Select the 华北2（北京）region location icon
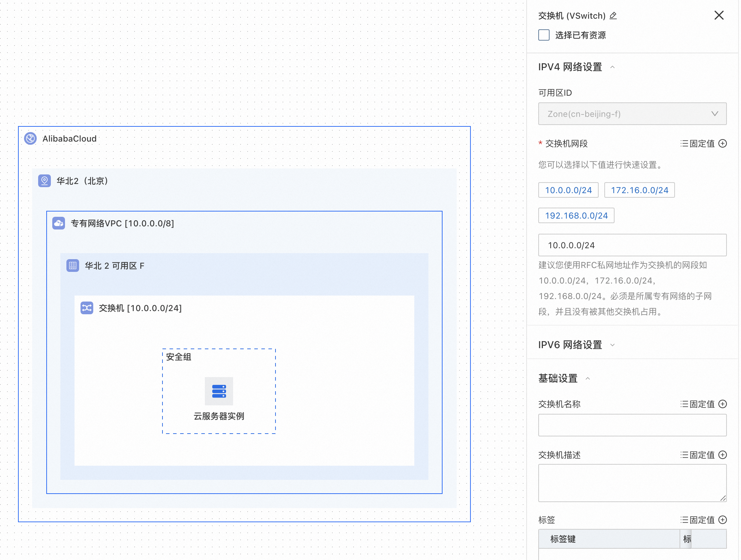Viewport: 741px width, 560px height. click(45, 181)
